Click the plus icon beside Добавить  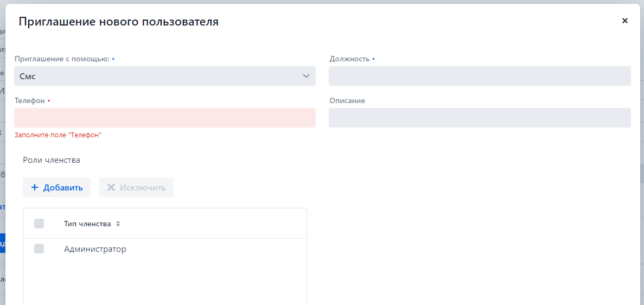35,187
